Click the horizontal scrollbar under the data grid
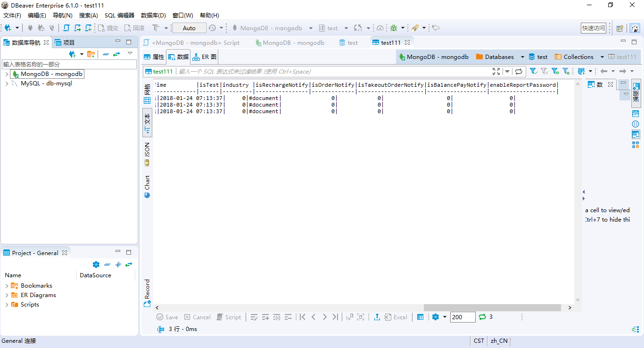Screen dimensions: 644x348 click(x=492, y=307)
